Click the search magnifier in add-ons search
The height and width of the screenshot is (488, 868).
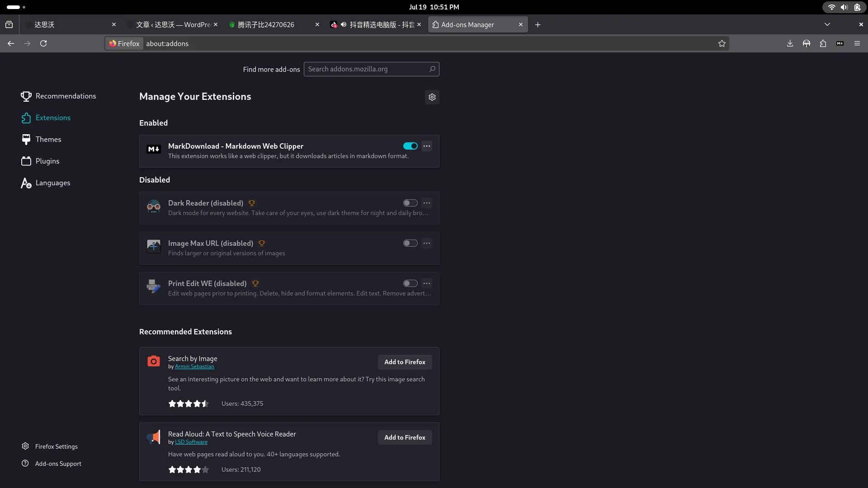432,69
